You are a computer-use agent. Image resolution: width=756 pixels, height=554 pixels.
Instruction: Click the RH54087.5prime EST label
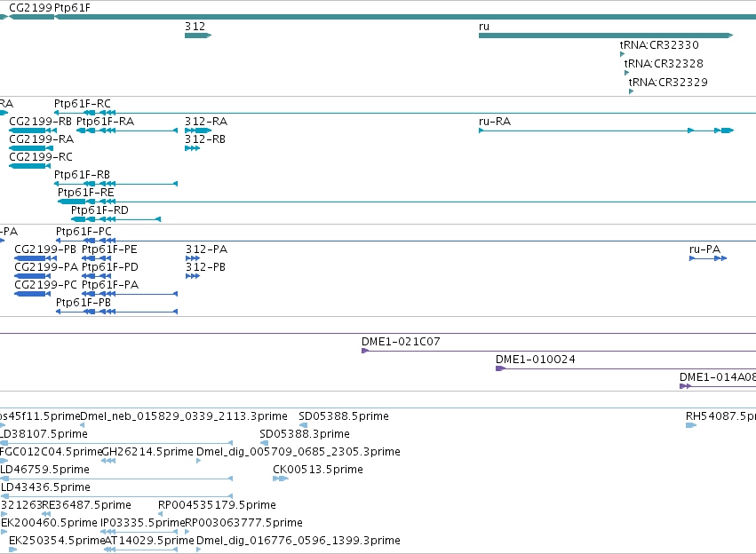pos(720,416)
